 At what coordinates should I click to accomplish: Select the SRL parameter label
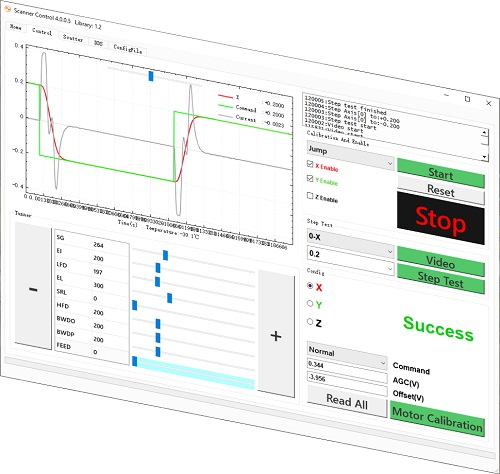point(62,292)
